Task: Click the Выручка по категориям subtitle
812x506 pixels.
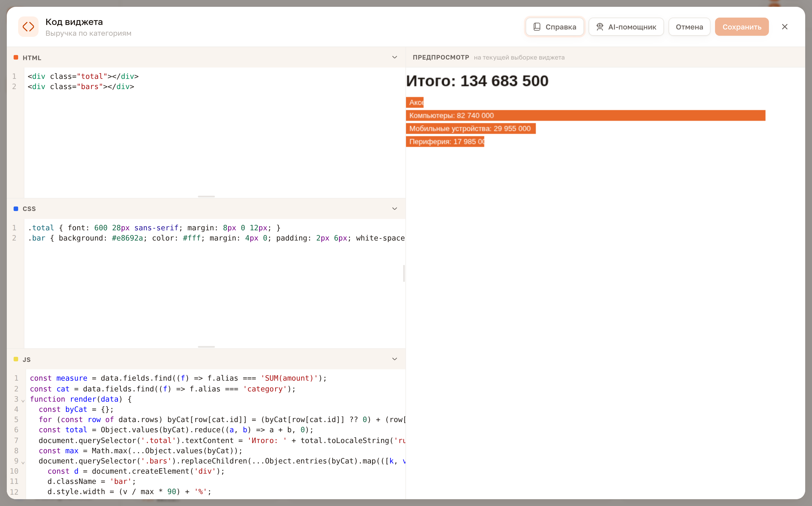Action: (88, 33)
